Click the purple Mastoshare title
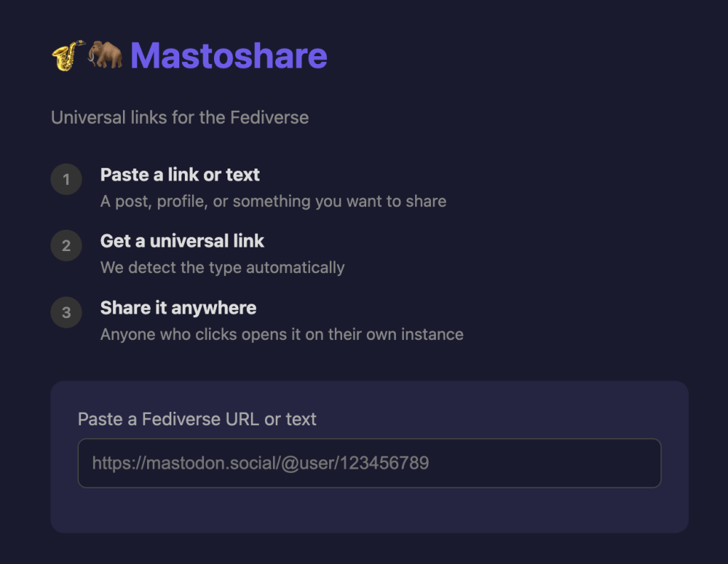This screenshot has width=728, height=564. pos(228,55)
